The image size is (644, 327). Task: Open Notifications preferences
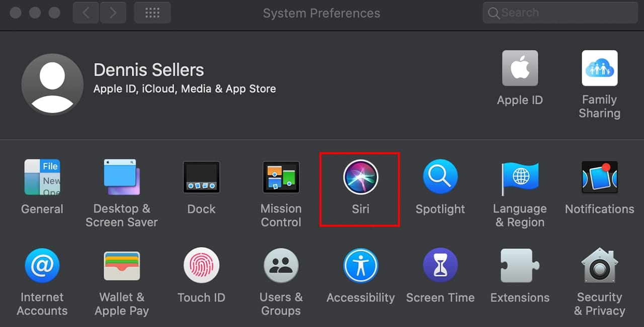[x=599, y=177]
